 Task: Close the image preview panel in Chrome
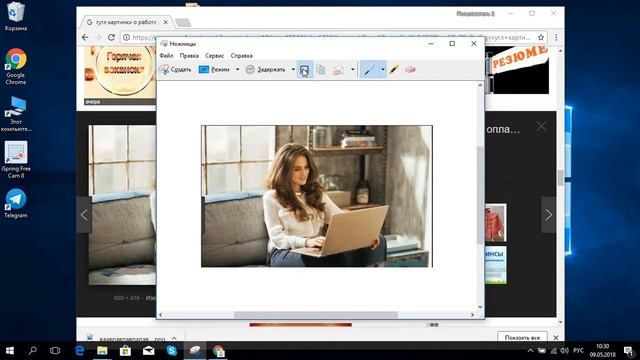541,127
